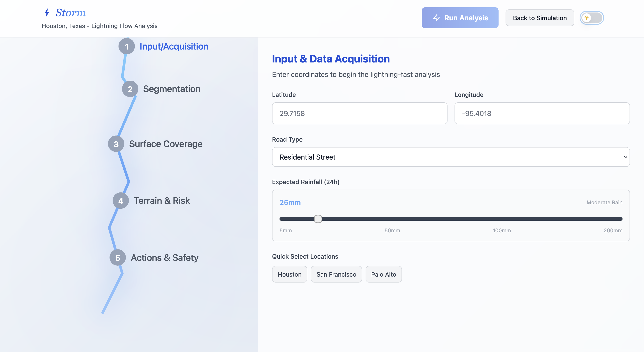Click the rainfall slider handle

point(318,219)
